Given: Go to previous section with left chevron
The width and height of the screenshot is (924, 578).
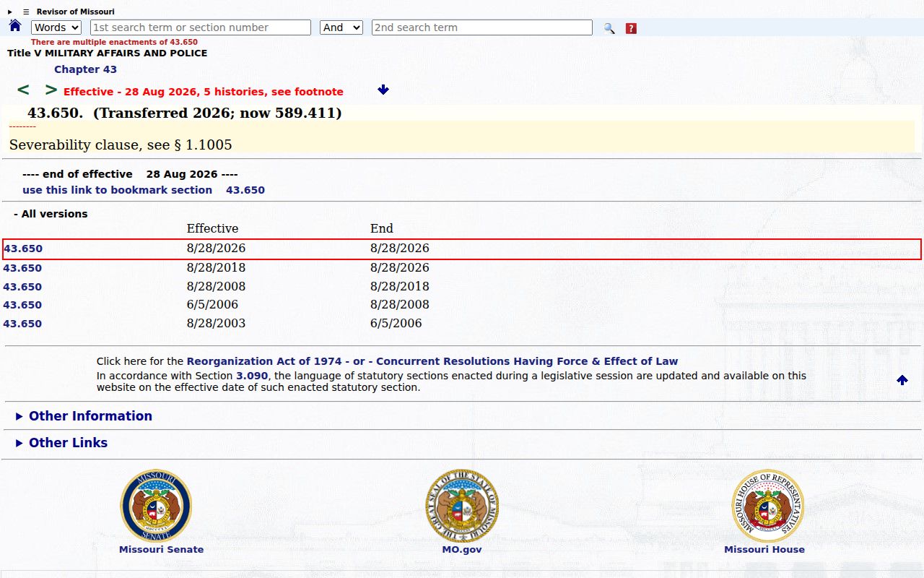Looking at the screenshot, I should click(23, 90).
